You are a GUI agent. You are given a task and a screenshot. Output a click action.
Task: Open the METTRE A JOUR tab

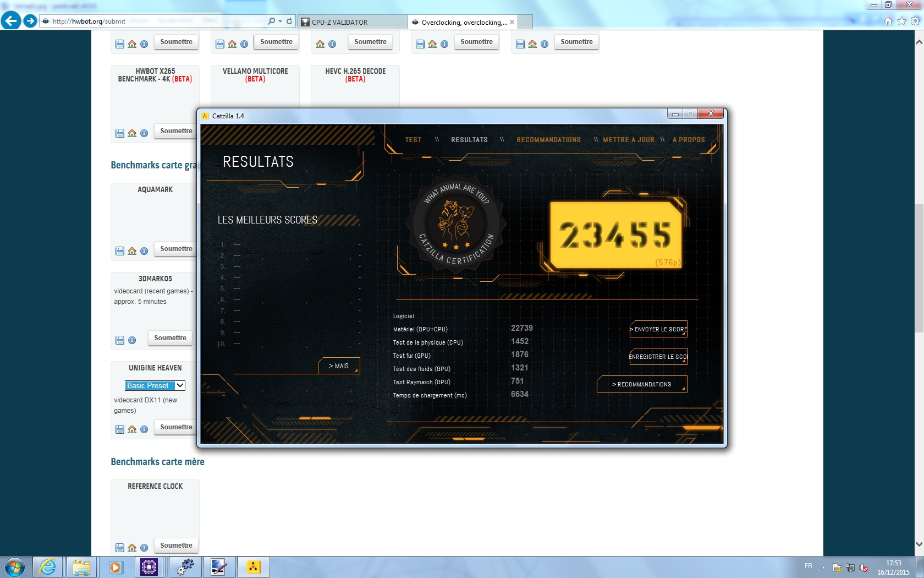(x=629, y=140)
